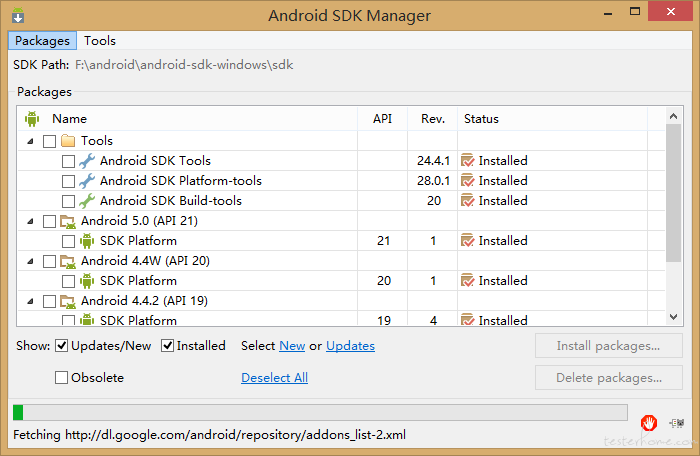700x456 pixels.
Task: Enable the Obsolete packages checkbox
Action: click(x=62, y=378)
